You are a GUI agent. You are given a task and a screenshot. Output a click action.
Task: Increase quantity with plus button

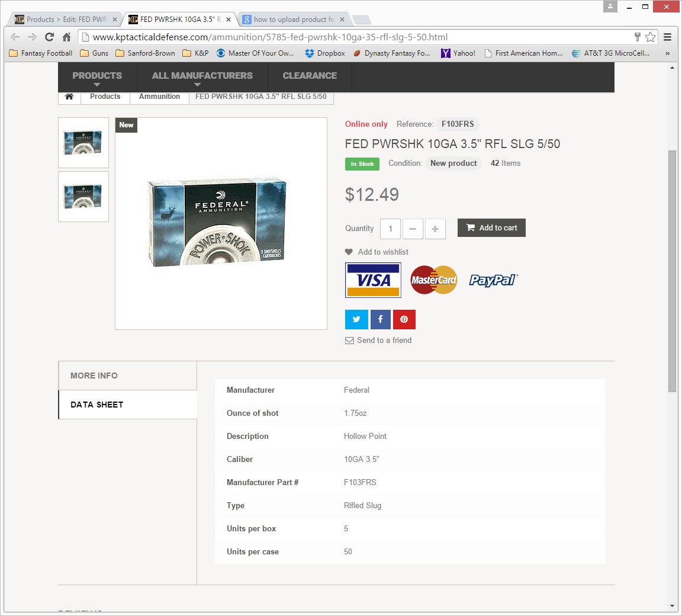435,229
